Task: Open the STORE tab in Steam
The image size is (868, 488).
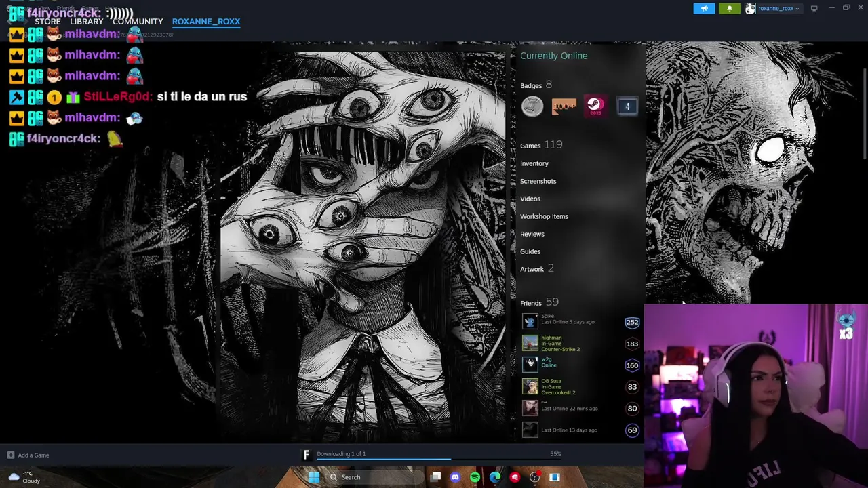Action: pyautogui.click(x=47, y=22)
